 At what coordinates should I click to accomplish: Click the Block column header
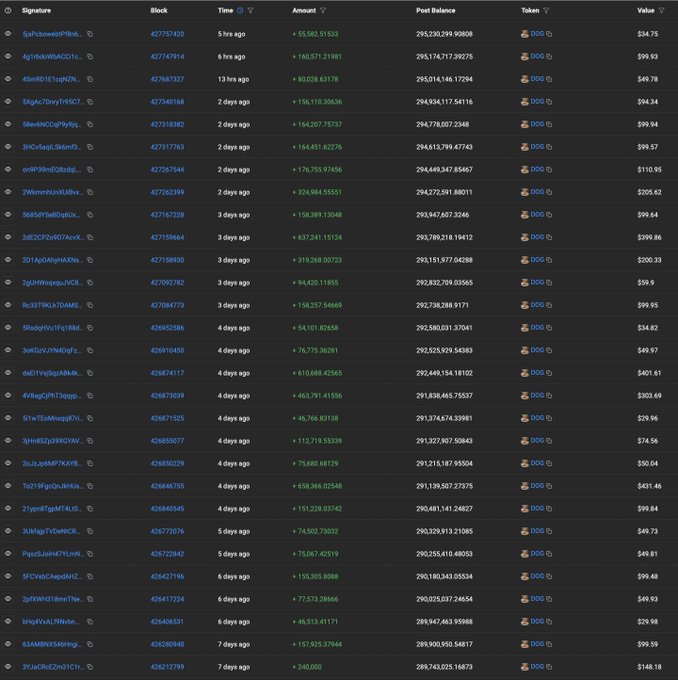(159, 10)
